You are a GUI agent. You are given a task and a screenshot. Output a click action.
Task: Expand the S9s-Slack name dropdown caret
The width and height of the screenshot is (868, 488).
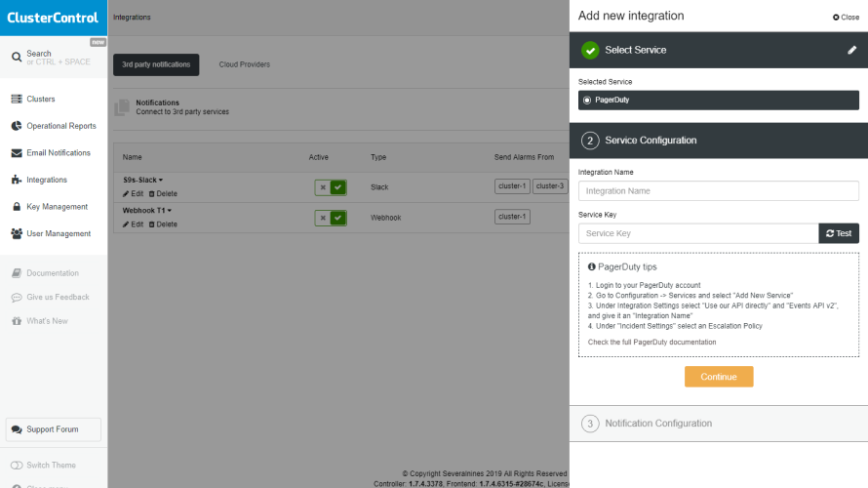pos(161,181)
